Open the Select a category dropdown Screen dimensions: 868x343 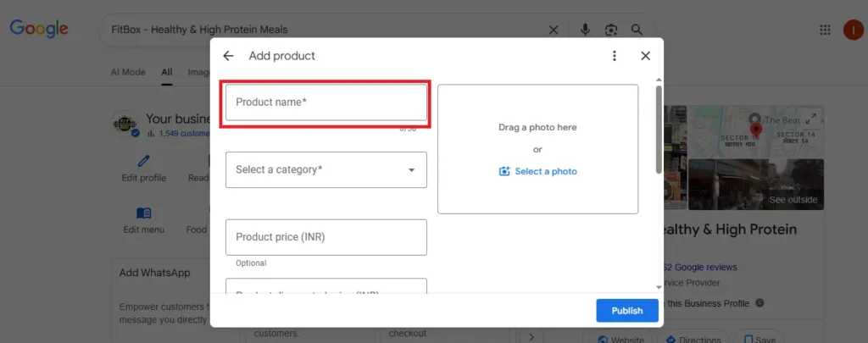[x=326, y=170]
